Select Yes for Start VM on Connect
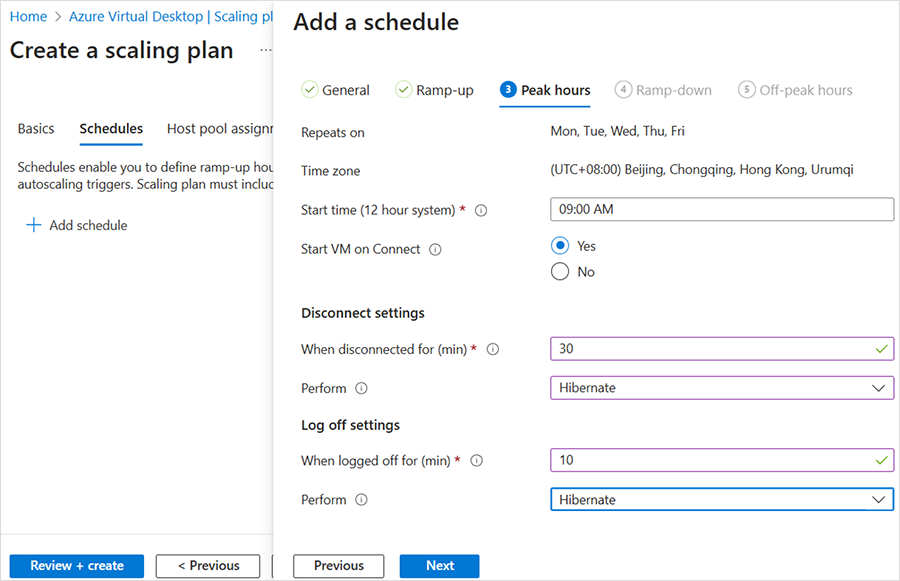This screenshot has height=581, width=900. click(x=560, y=246)
